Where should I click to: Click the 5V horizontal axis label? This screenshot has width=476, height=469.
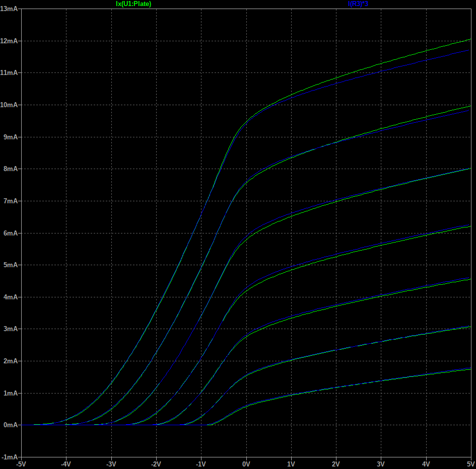471,464
